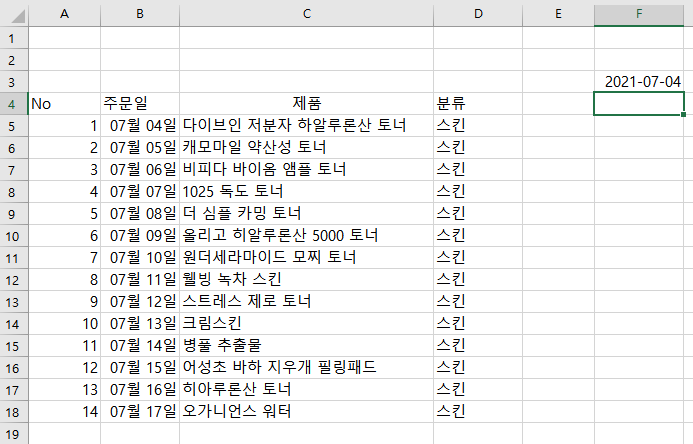Screen dimensions: 693x444
Task: Click 스킨 in row 5
Action: tap(478, 126)
